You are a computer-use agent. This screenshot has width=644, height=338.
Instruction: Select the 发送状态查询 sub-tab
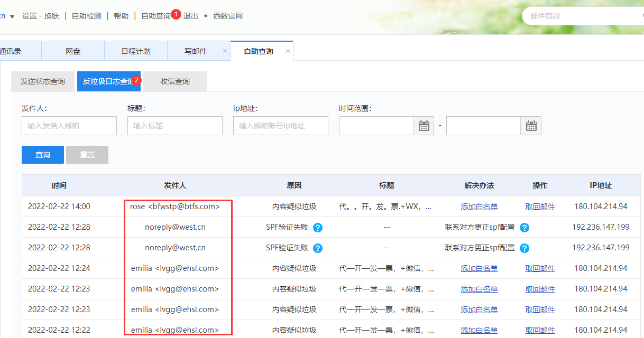[43, 81]
